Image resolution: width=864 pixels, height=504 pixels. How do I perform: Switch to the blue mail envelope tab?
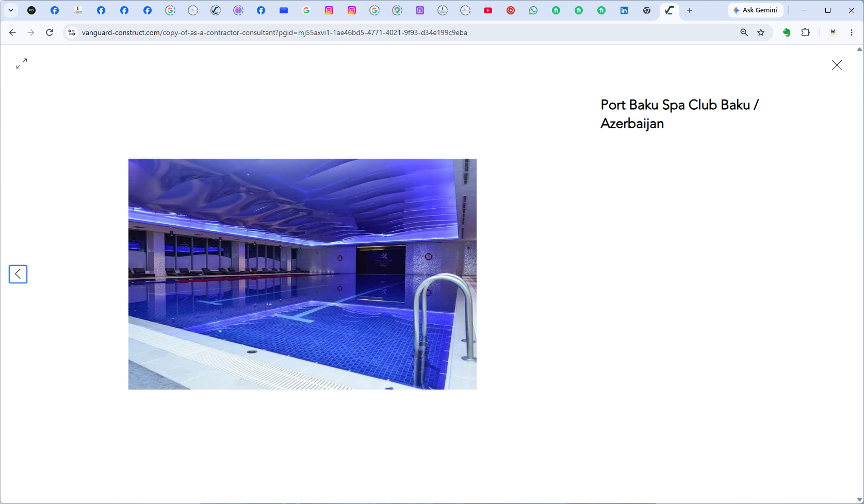coord(284,10)
